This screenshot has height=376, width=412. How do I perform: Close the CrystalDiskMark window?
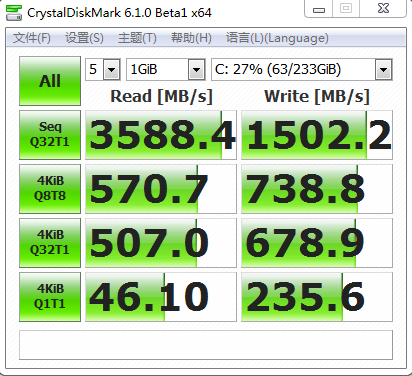tap(383, 8)
